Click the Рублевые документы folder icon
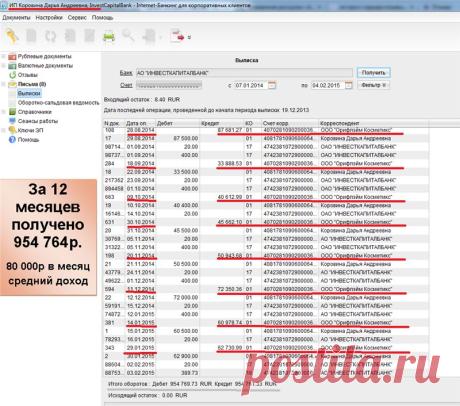The image size is (460, 406). tap(12, 56)
